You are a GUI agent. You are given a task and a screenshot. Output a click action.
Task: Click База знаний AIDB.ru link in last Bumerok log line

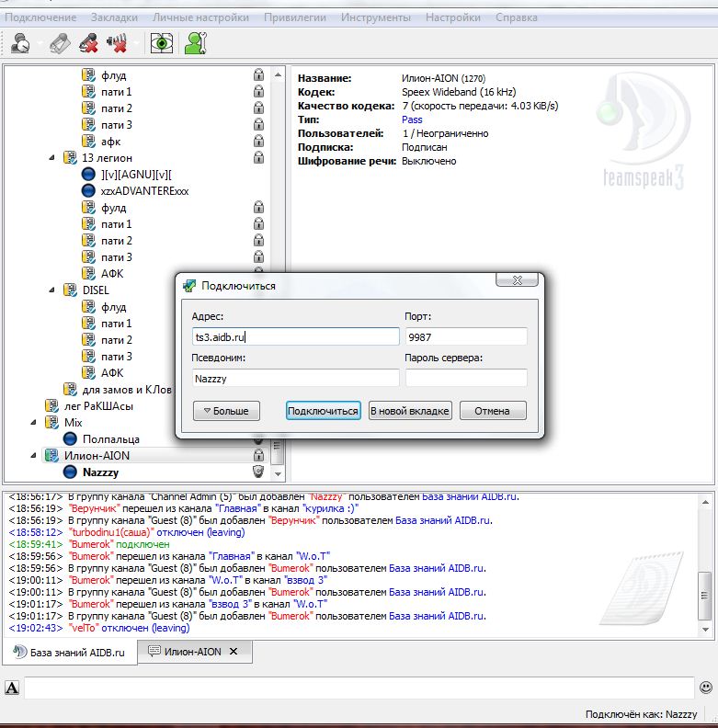coord(437,616)
